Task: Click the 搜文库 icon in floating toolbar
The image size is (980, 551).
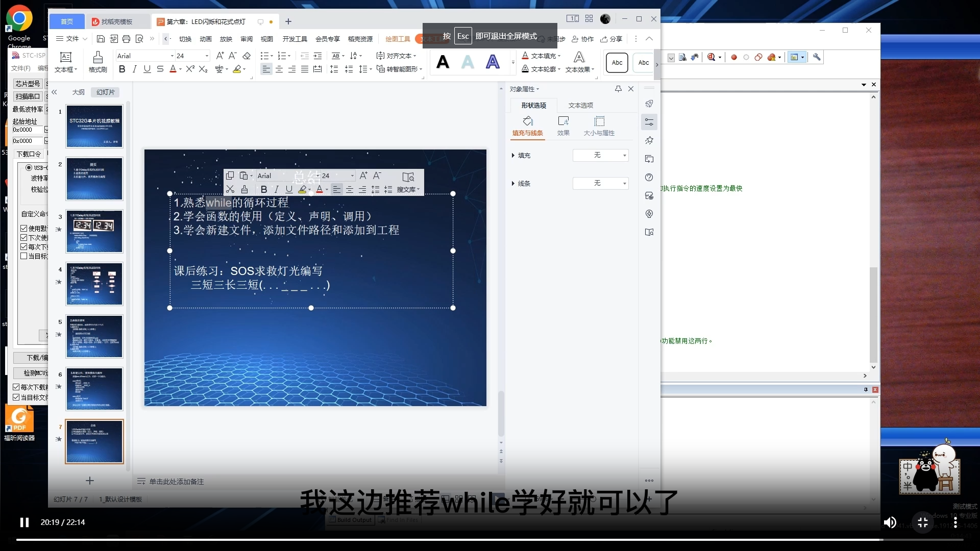Action: pos(408,181)
